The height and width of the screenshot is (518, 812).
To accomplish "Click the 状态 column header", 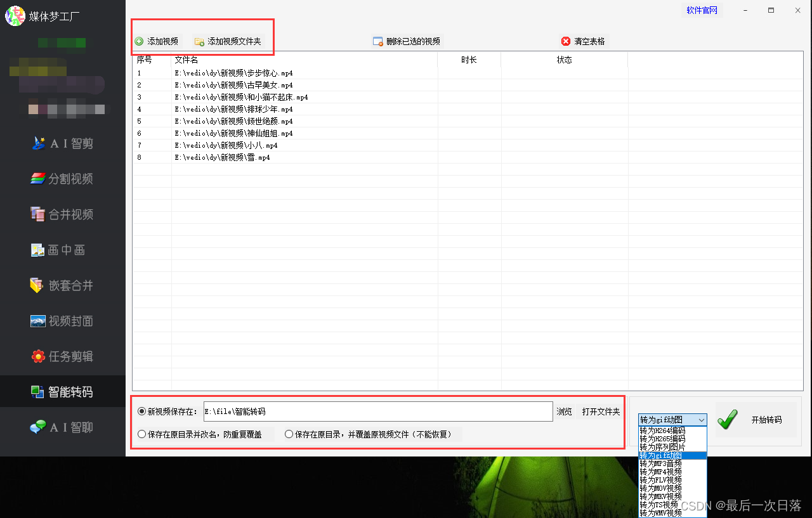I will (565, 60).
